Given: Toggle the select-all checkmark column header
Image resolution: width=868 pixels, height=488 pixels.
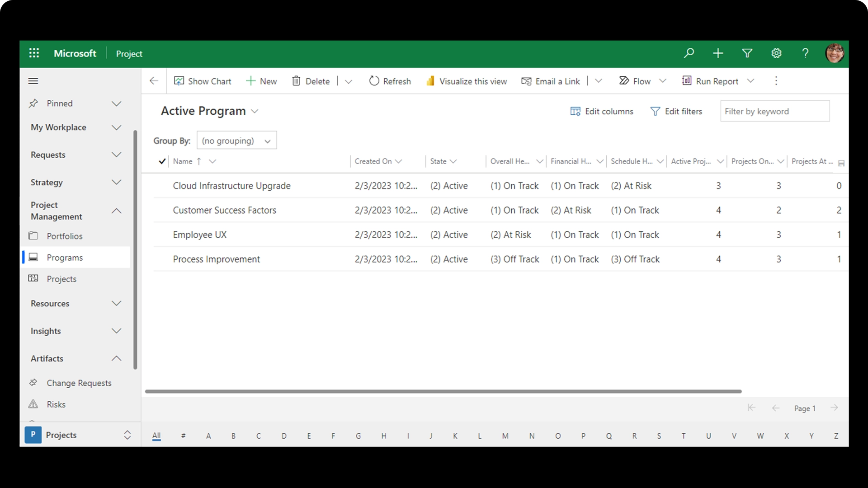Looking at the screenshot, I should 162,161.
